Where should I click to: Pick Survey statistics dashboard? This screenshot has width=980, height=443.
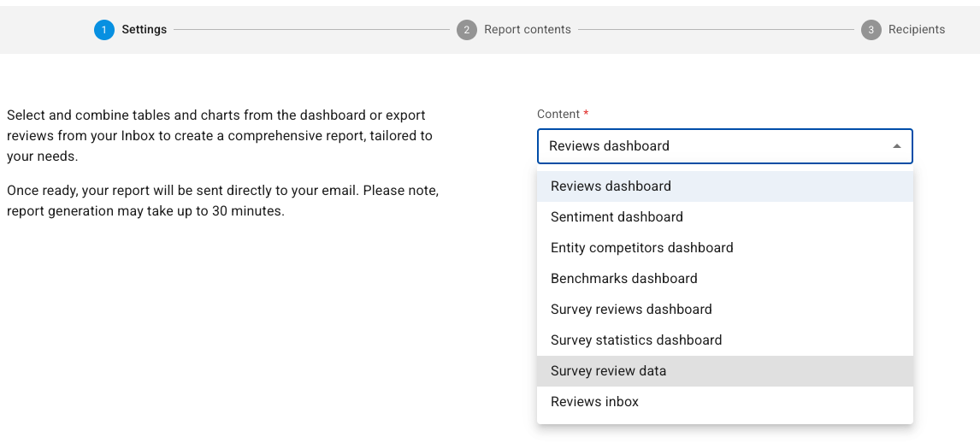725,340
